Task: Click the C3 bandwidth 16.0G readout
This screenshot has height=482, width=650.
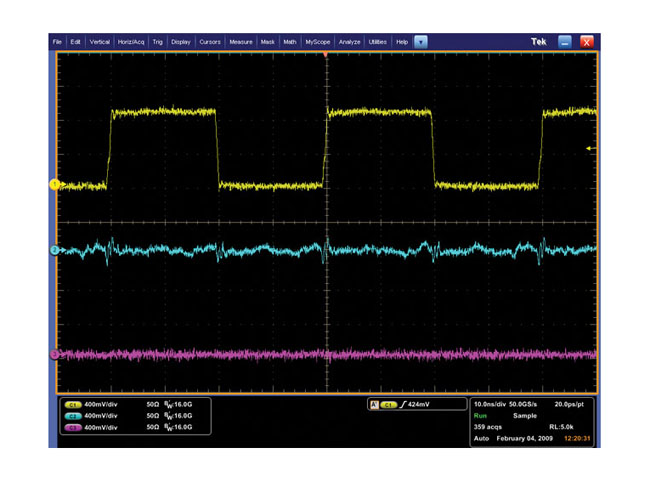Action: (179, 427)
